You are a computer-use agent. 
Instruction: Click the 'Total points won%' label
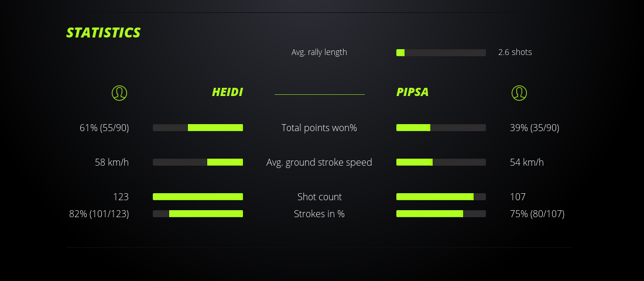(319, 128)
